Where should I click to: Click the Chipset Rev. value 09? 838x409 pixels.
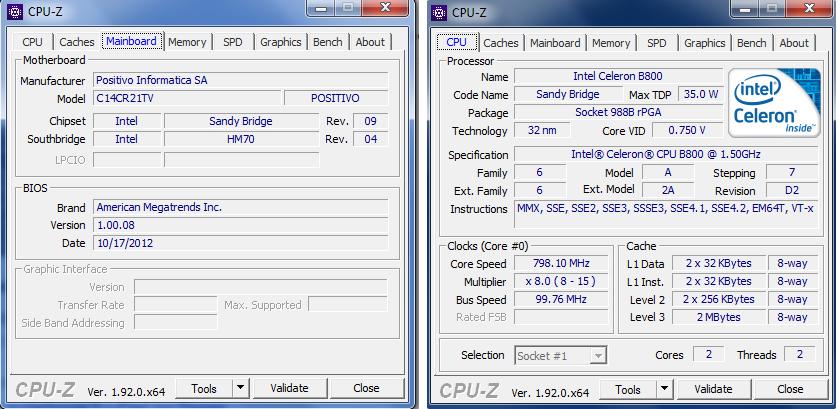(370, 121)
